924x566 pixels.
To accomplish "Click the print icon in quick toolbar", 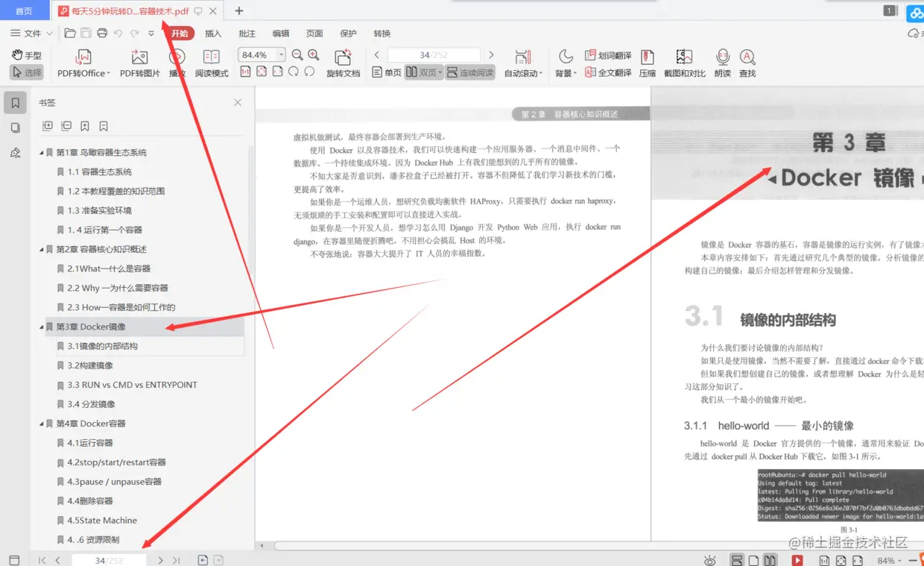I will click(102, 33).
